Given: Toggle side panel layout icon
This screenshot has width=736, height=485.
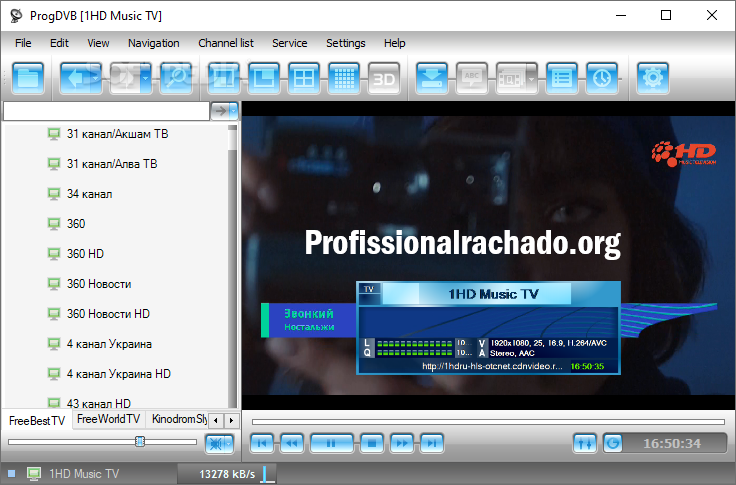Looking at the screenshot, I should coord(223,78).
